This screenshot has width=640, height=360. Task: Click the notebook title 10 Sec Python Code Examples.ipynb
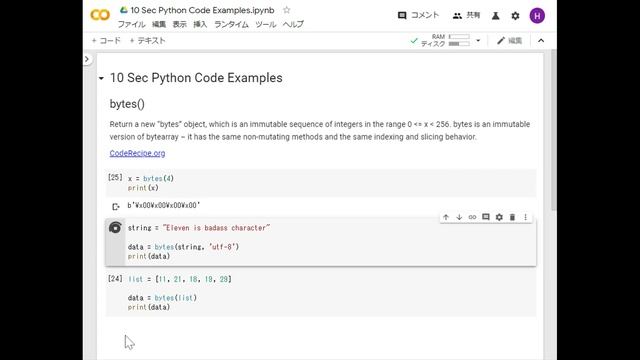click(202, 10)
